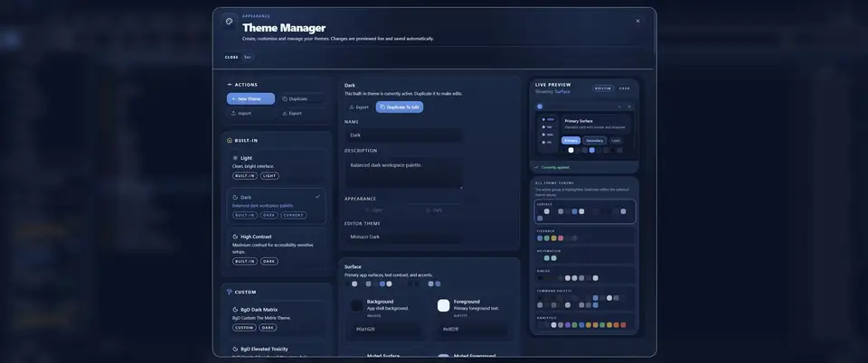Click the Background color swatch
This screenshot has height=363, width=868.
pos(357,305)
